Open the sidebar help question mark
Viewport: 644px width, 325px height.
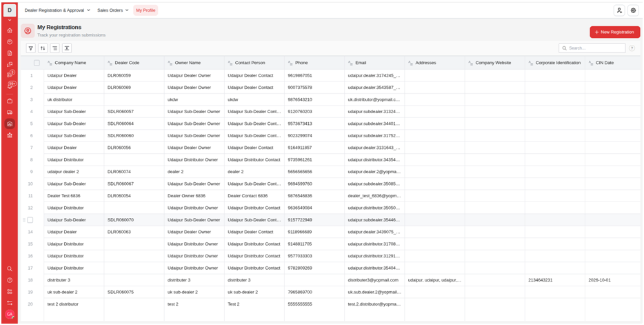coord(10,280)
